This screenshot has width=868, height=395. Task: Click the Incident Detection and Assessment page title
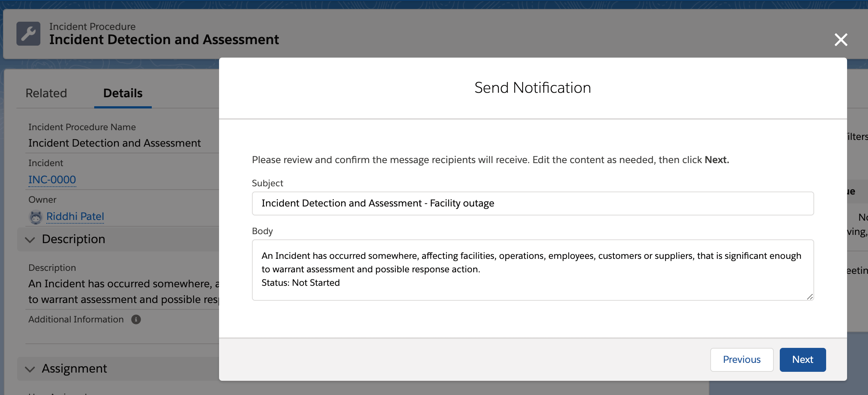[164, 40]
